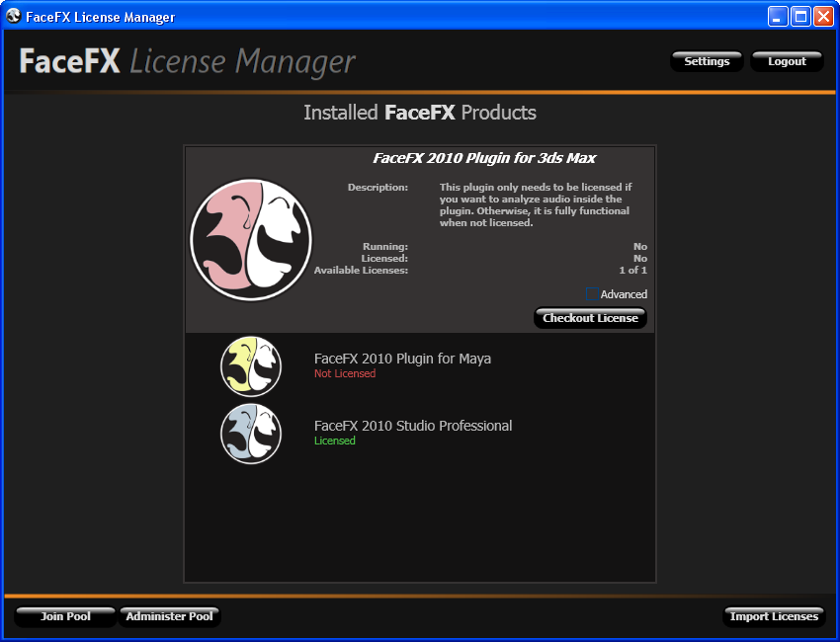Screen dimensions: 840x642
Task: Click the green Licensed status text
Action: tap(334, 441)
